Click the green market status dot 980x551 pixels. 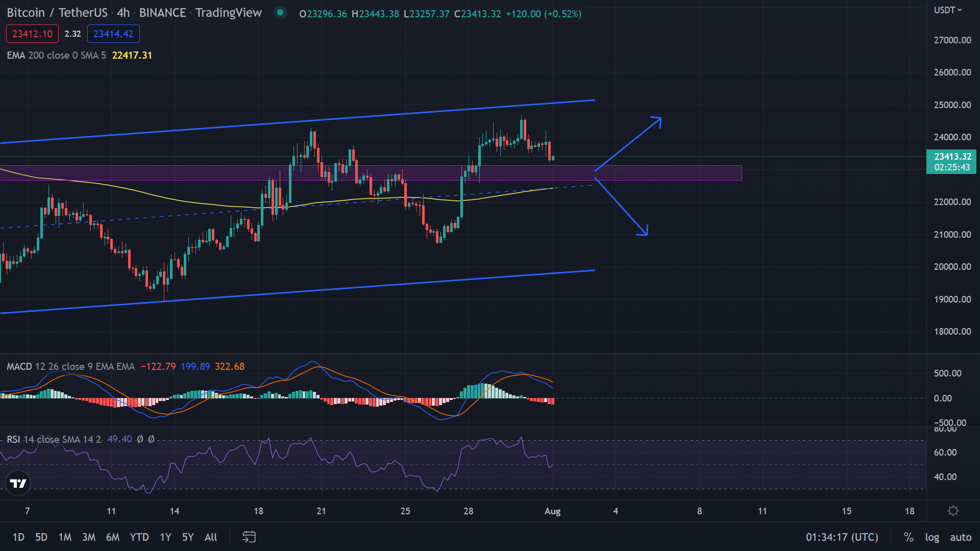pos(280,12)
